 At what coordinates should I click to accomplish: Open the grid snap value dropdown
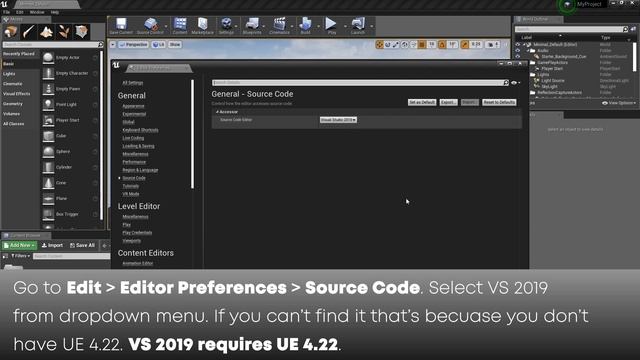coord(432,44)
